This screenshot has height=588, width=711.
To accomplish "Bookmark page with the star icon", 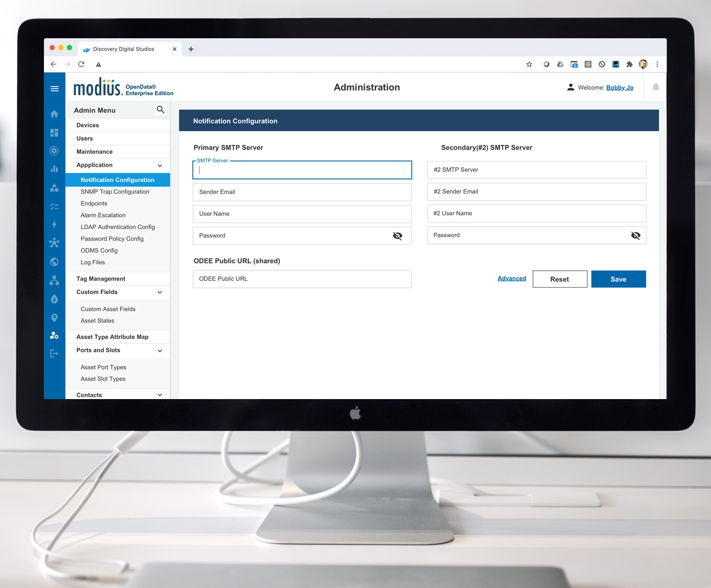I will (529, 64).
